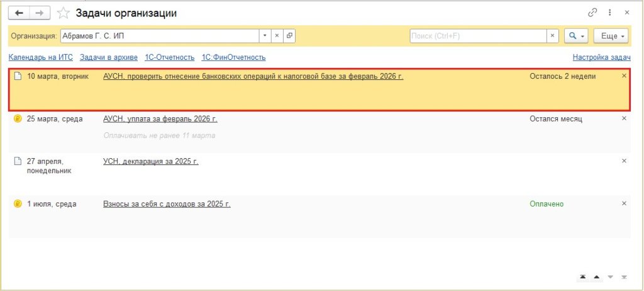This screenshot has width=644, height=291.
Task: Click the back navigation arrow
Action: point(19,13)
